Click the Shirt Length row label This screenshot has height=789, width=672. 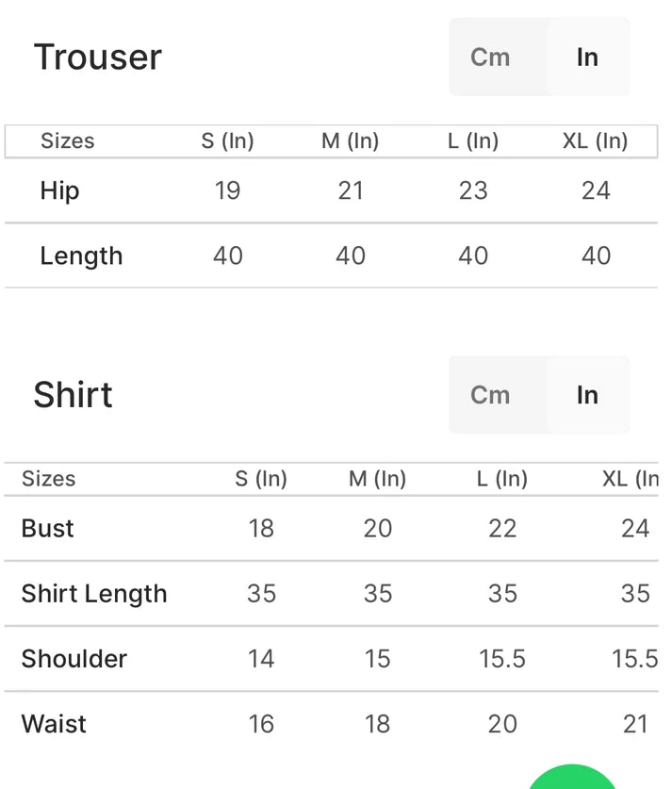[x=94, y=594]
